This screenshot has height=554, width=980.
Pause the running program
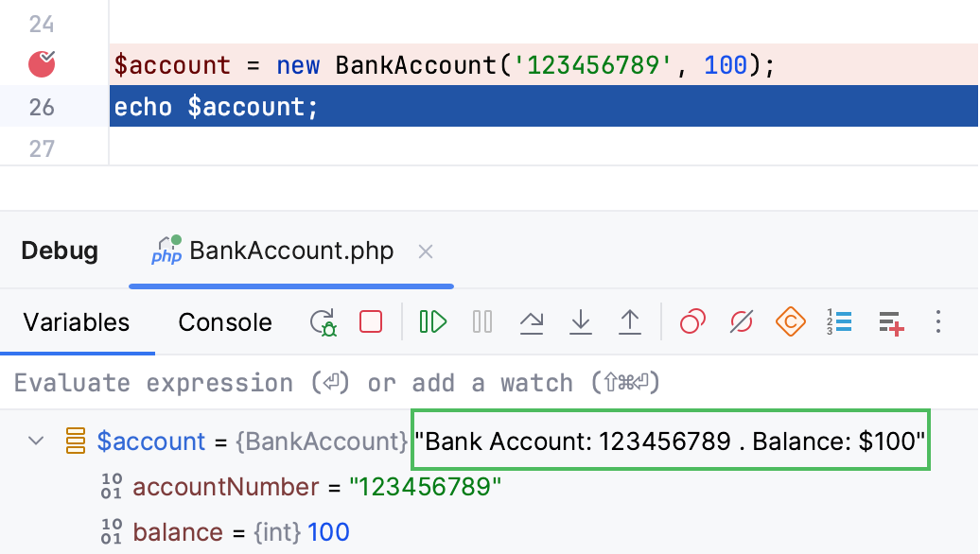[x=481, y=321]
